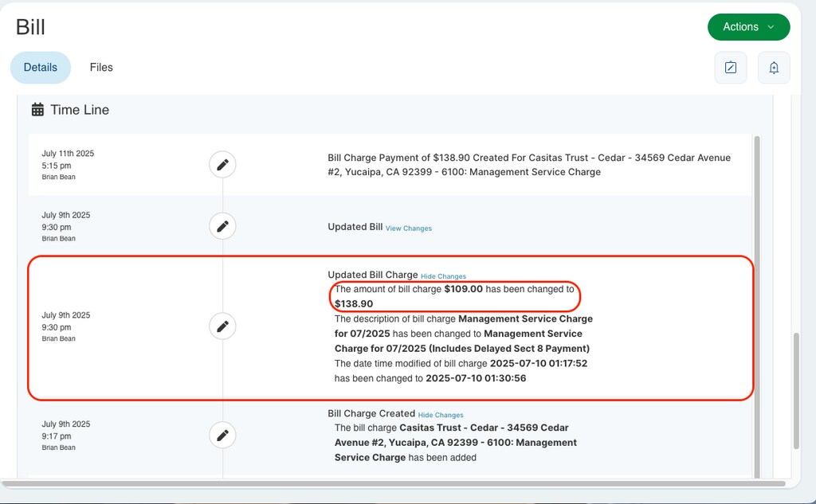Click pencil icon for Bill Charge Created entry
This screenshot has width=816, height=504.
point(223,436)
